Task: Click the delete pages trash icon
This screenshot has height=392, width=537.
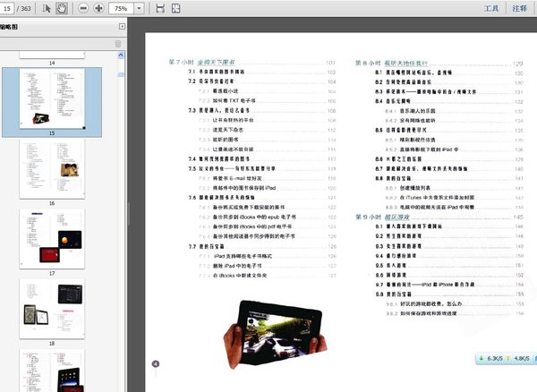Action: [118, 44]
